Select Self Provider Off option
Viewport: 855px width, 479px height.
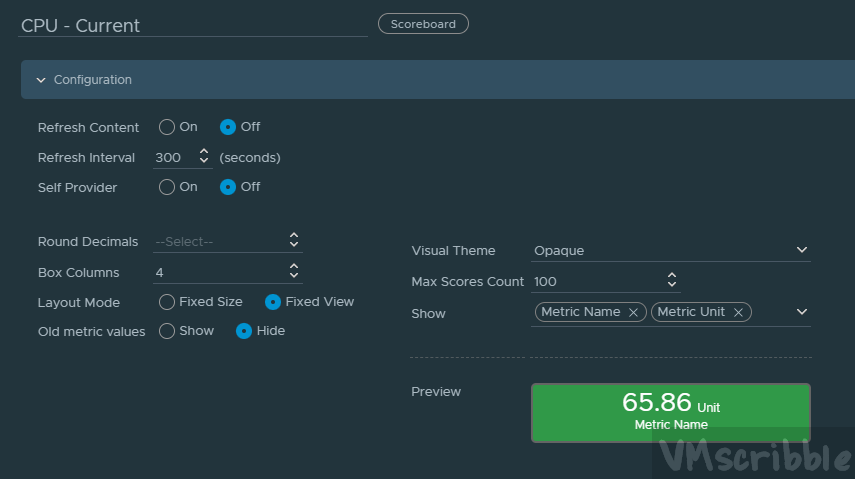228,187
